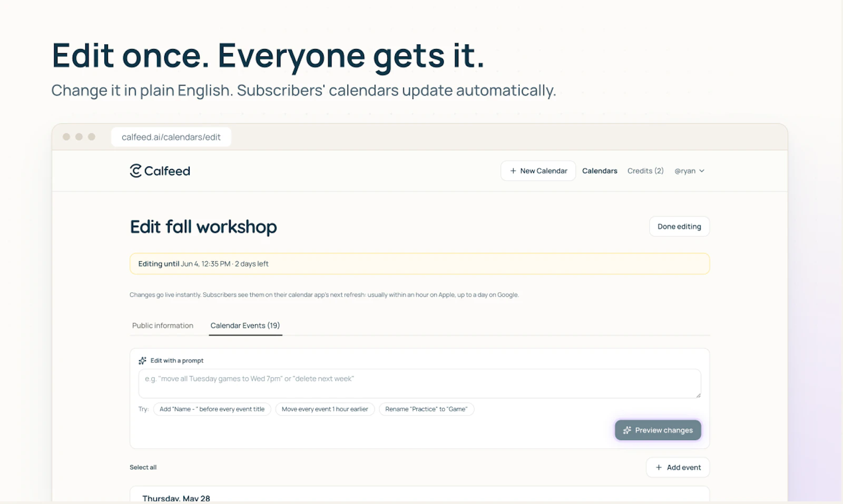Click the Done editing button
The image size is (843, 504).
pyautogui.click(x=679, y=226)
